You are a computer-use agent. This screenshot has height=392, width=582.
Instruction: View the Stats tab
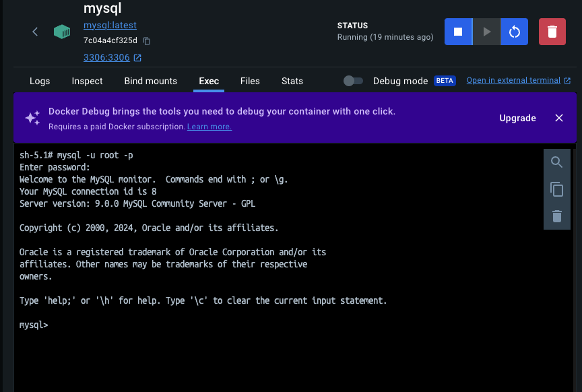[292, 81]
